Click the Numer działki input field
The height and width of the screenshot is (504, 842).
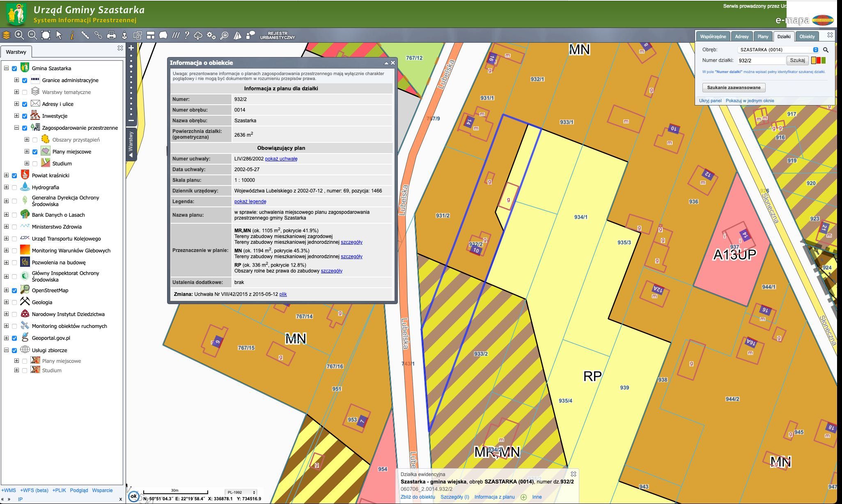click(x=761, y=60)
